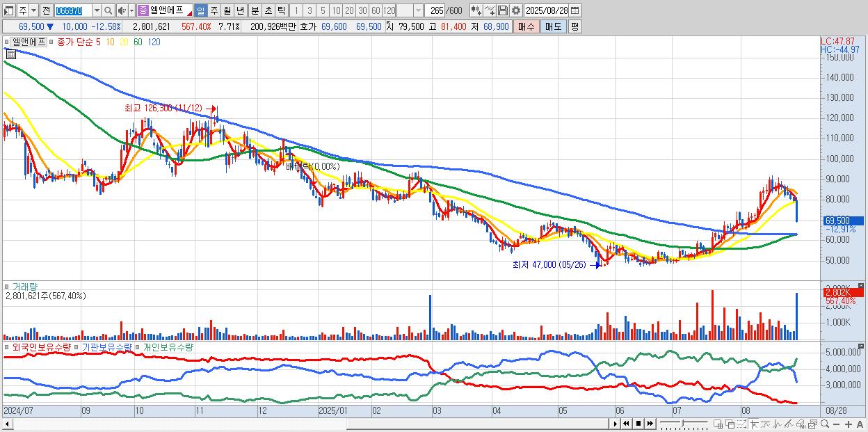Viewport: 868px width, 432px height.
Task: Open the speaker options dropdown arrow
Action: 132,10
